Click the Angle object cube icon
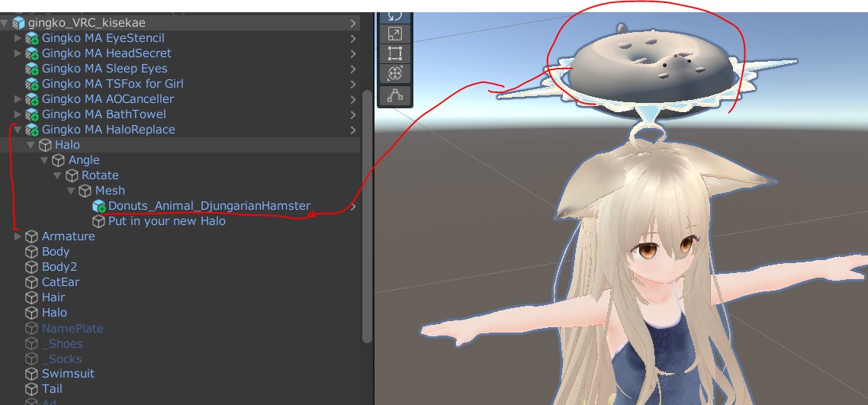The width and height of the screenshot is (868, 405). 59,160
